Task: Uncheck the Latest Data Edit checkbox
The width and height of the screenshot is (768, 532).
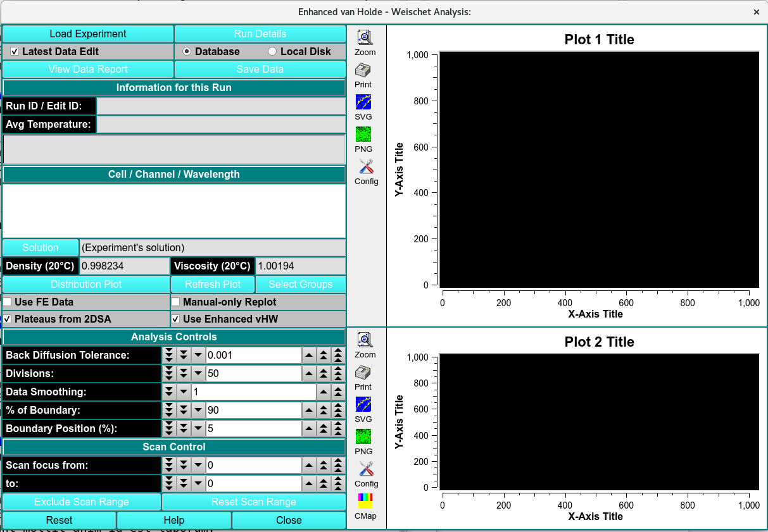Action: point(15,52)
